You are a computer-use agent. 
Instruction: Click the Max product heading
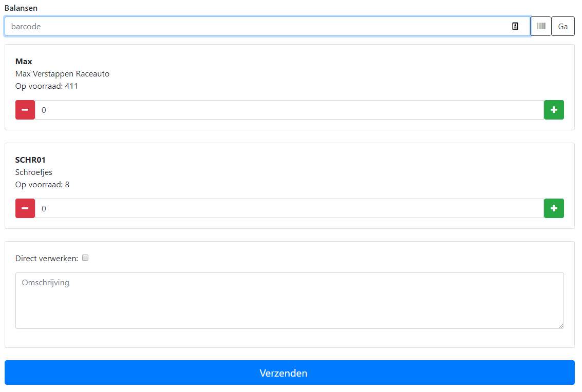pos(24,62)
